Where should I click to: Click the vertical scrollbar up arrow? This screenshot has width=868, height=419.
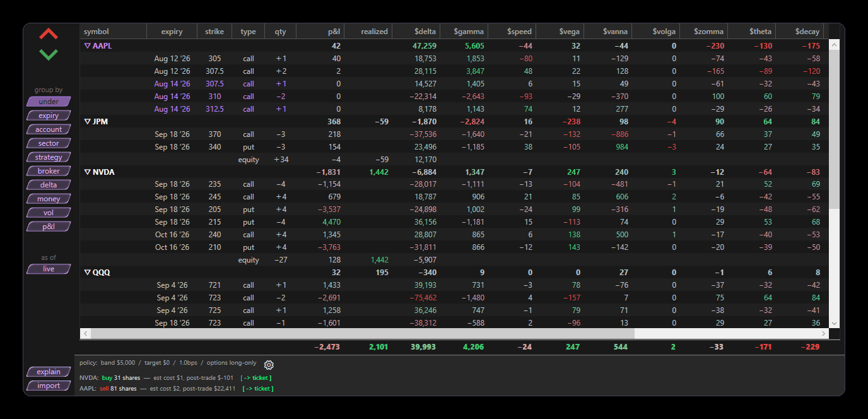[x=834, y=45]
